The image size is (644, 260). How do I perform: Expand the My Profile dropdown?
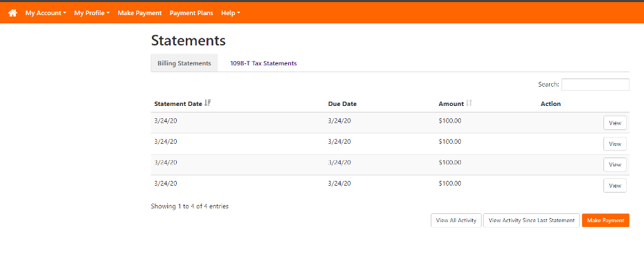tap(92, 13)
